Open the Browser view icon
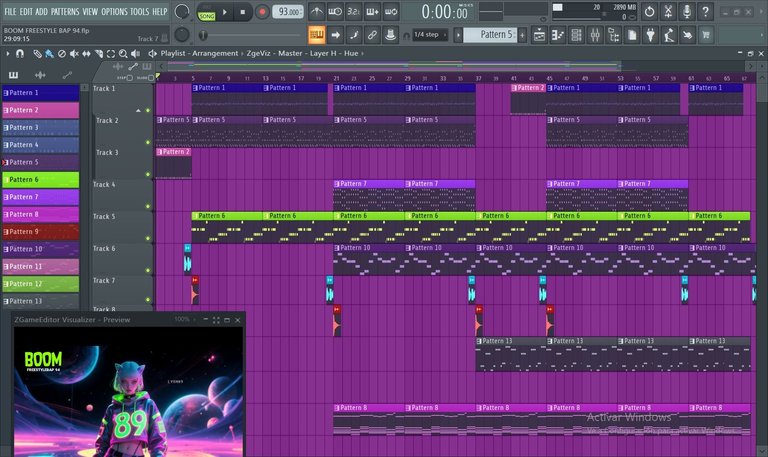The height and width of the screenshot is (457, 768). [x=614, y=35]
